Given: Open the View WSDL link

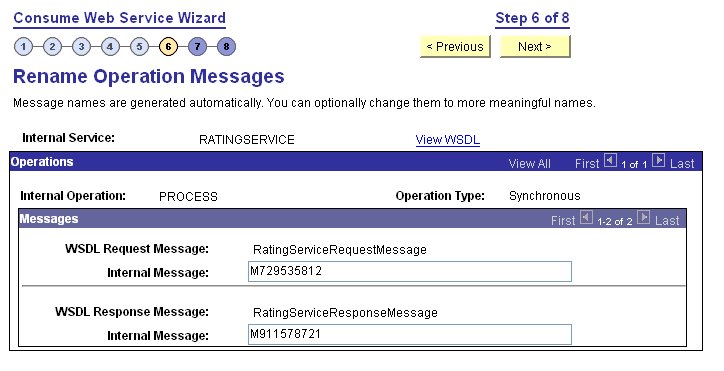Looking at the screenshot, I should coord(447,140).
